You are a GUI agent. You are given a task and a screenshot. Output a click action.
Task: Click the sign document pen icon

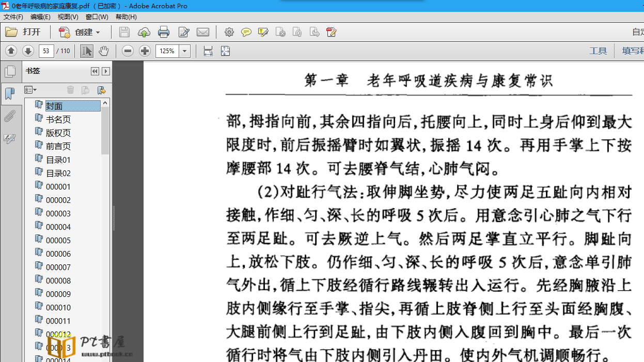click(x=332, y=32)
